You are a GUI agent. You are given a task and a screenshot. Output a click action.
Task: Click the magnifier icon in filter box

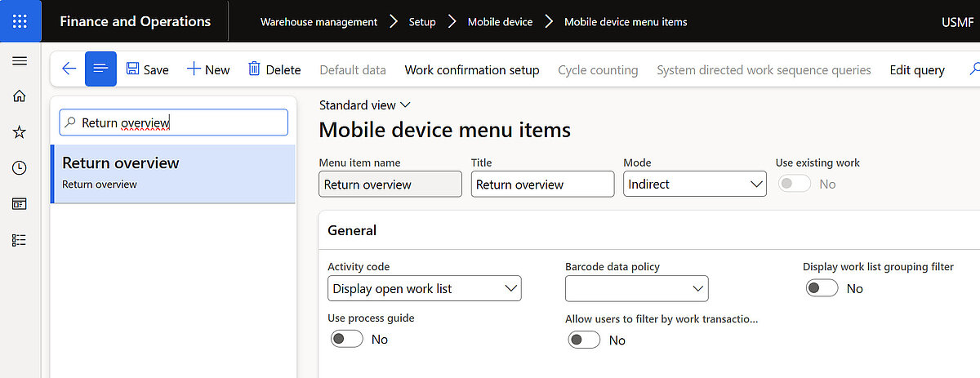click(x=71, y=122)
